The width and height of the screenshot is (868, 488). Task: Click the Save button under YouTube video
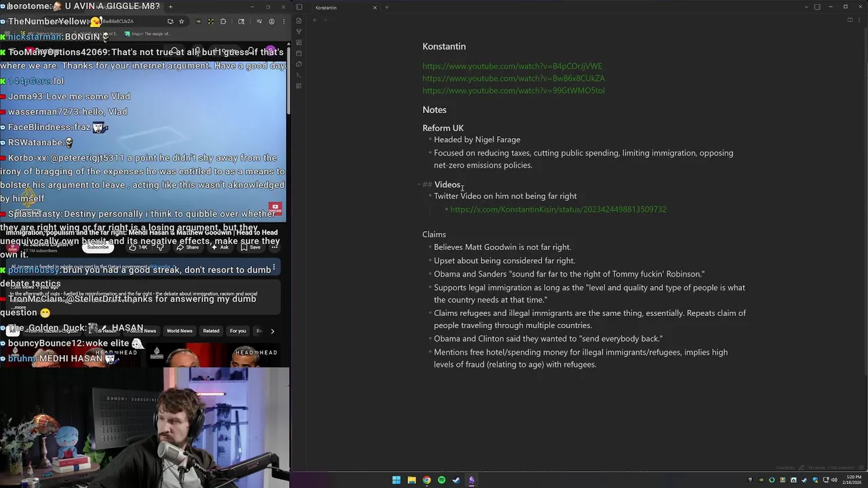click(x=250, y=247)
